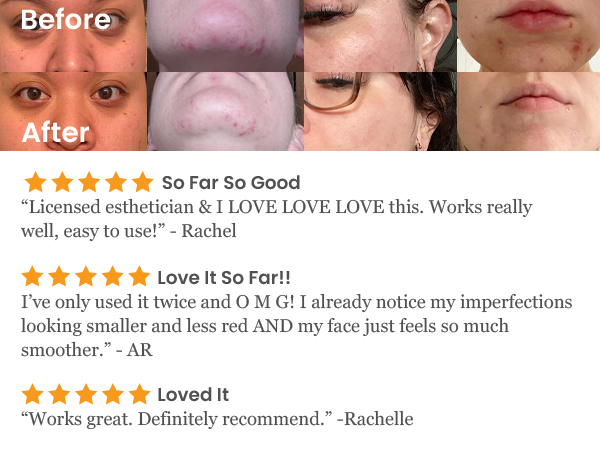Open the before photo labeled 'Before' showing eyes
The height and width of the screenshot is (450, 600).
[x=73, y=36]
